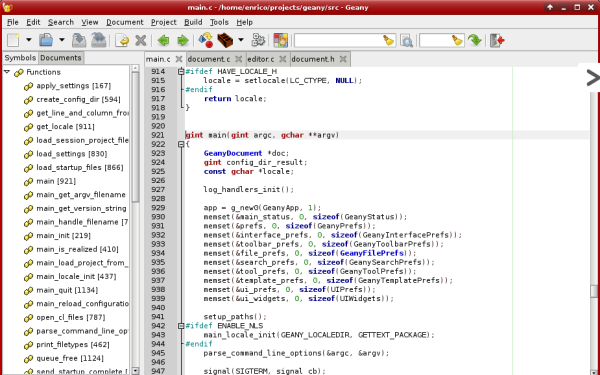Open the color chooser dialog

(280, 40)
